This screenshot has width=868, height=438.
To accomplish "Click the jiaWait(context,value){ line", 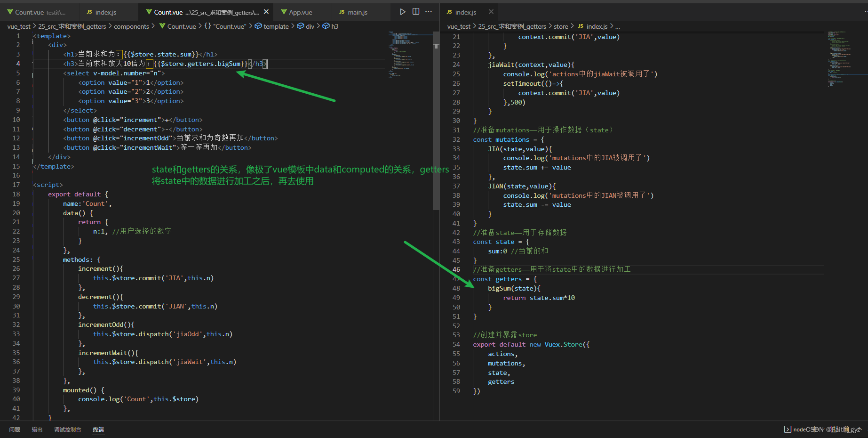I will click(x=531, y=65).
